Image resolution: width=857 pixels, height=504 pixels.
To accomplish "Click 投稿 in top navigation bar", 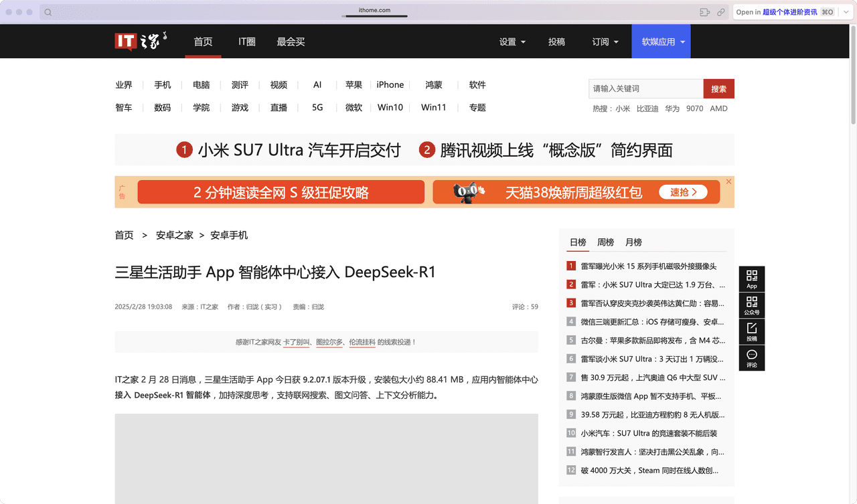I will (x=556, y=41).
